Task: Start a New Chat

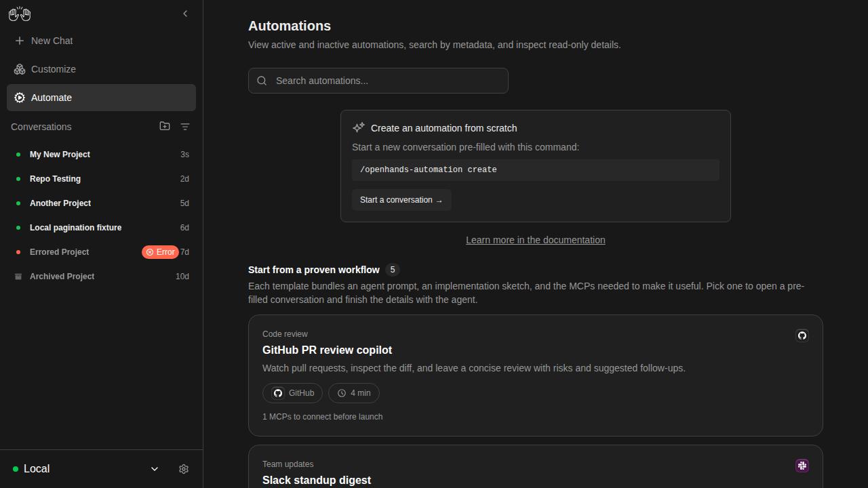Action: tap(101, 41)
